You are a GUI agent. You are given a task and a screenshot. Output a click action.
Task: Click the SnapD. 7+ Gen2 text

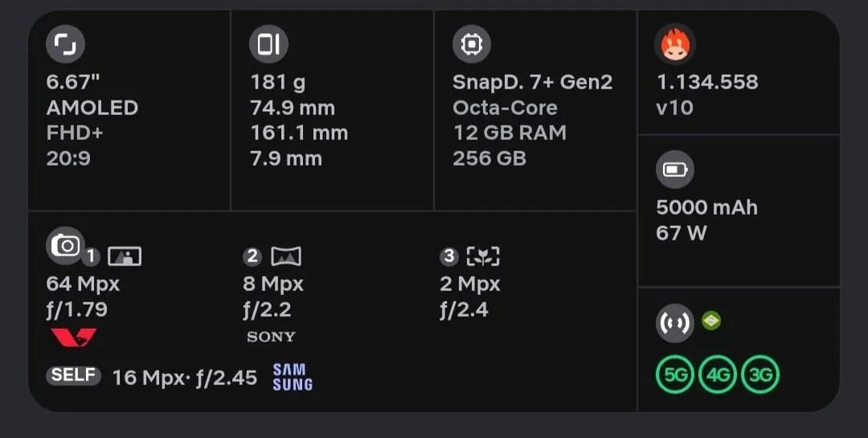(x=533, y=82)
